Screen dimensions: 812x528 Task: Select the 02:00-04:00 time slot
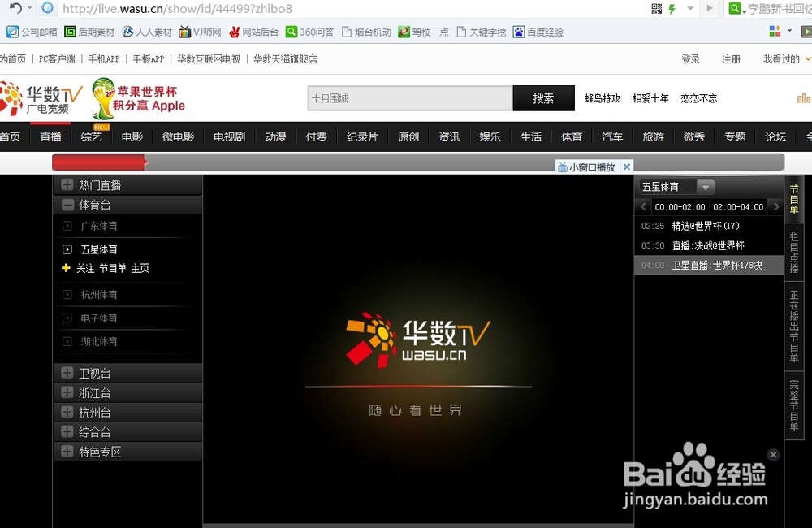point(738,207)
